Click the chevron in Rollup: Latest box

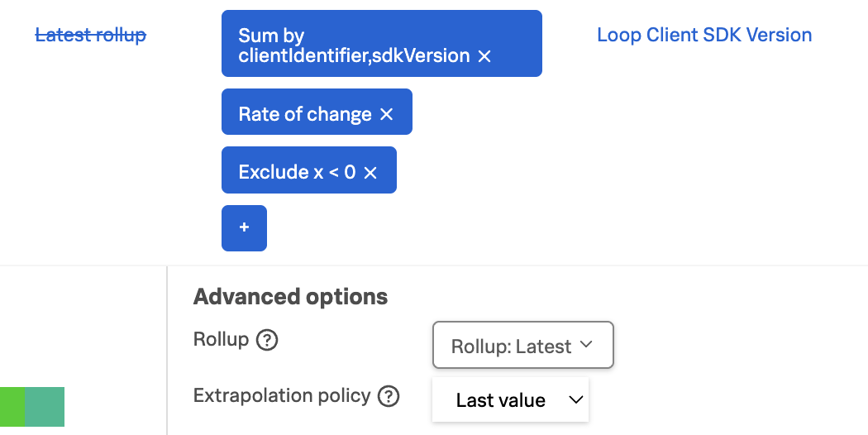[587, 345]
